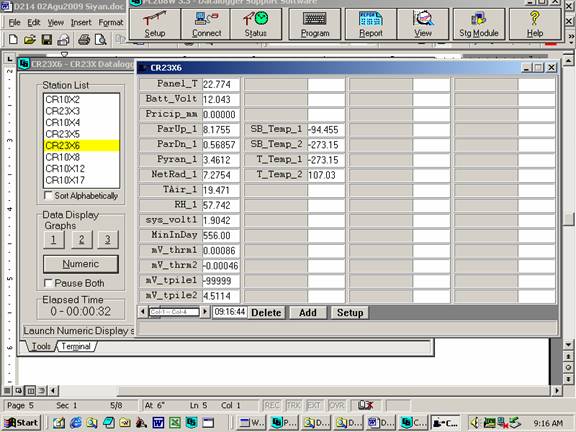576x432 pixels.
Task: Open Word's File menu
Action: coord(14,23)
